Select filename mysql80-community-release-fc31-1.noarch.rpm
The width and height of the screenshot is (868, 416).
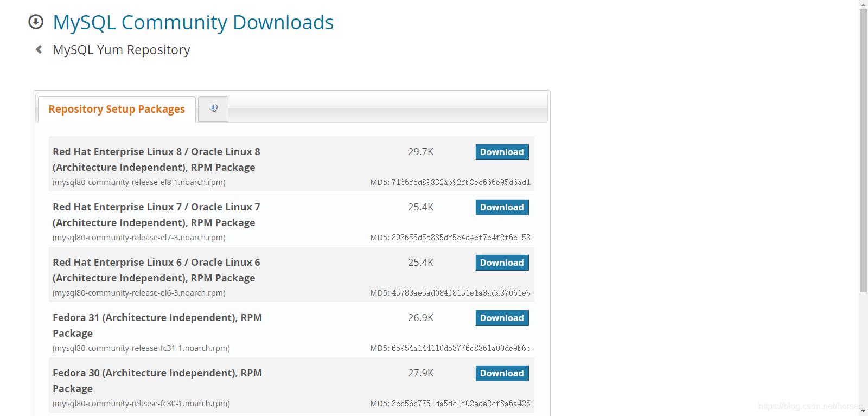(x=141, y=348)
